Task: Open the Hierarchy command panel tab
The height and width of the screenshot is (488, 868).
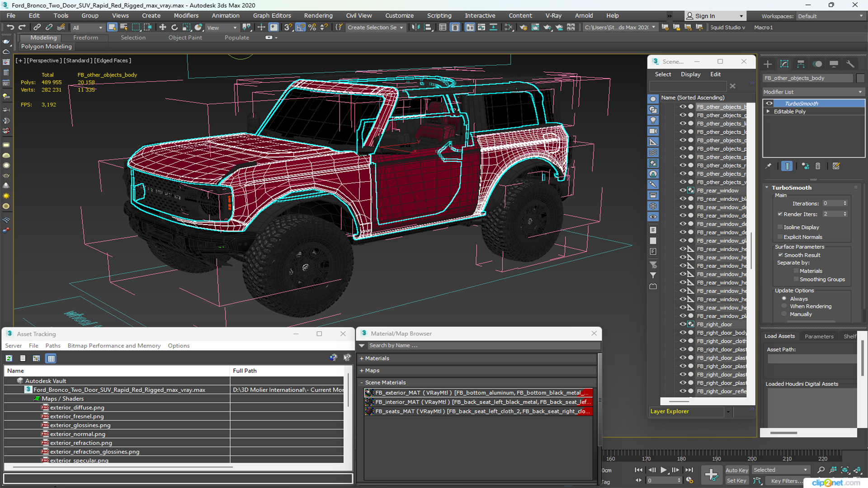Action: (801, 64)
